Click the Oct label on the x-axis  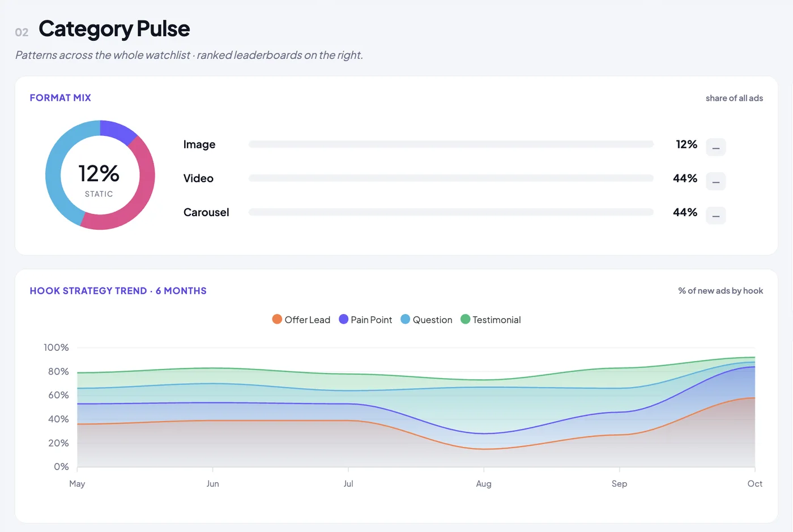click(754, 484)
